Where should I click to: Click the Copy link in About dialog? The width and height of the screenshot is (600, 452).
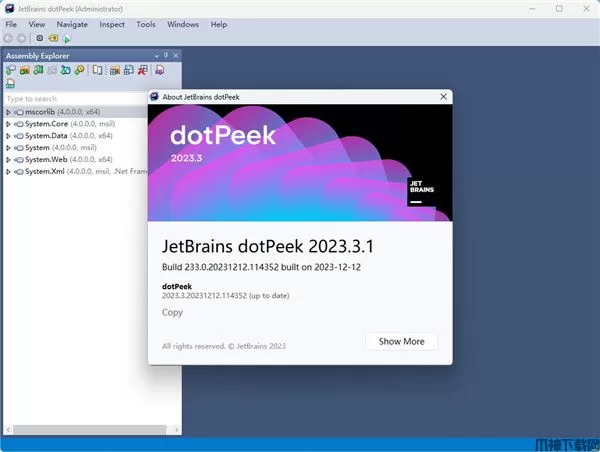172,312
